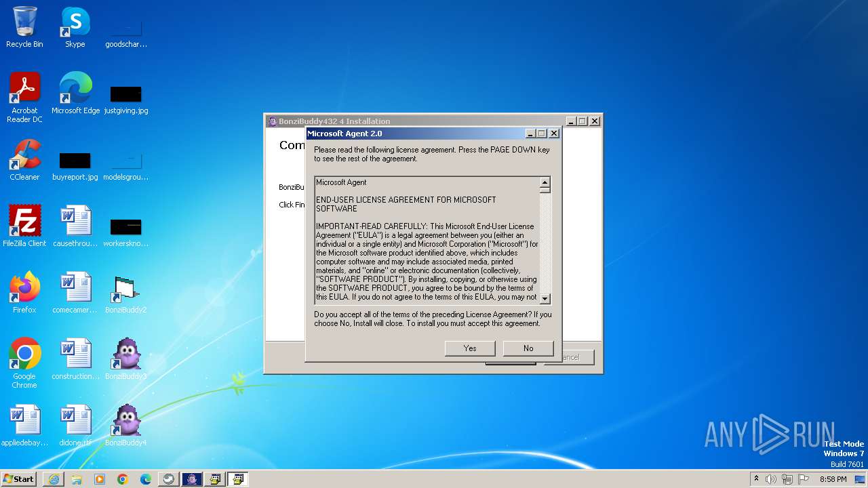Close the BonziBuddy432 Installation window
Viewport: 868px width, 488px height.
click(594, 121)
